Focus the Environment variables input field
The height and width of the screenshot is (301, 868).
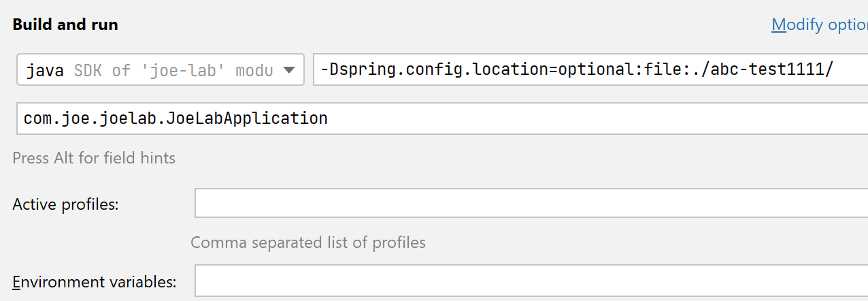click(x=531, y=281)
